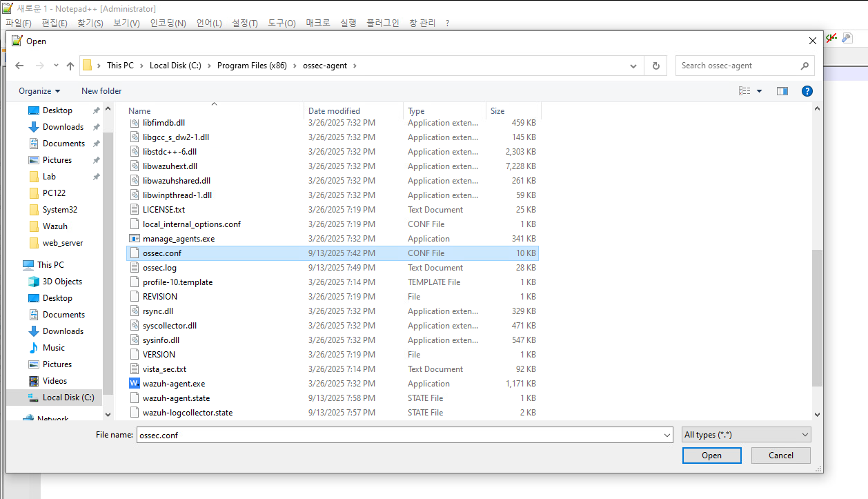This screenshot has height=499, width=868.
Task: Open the 플러그인 menu in Notepad++
Action: point(383,23)
